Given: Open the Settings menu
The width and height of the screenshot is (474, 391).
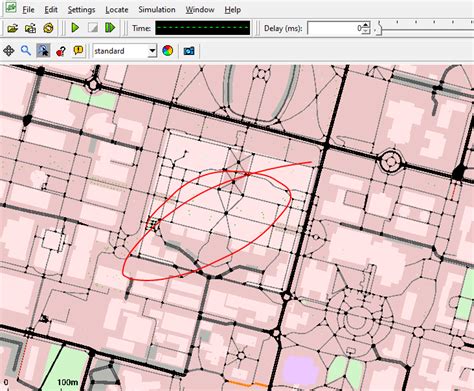Looking at the screenshot, I should pyautogui.click(x=81, y=10).
